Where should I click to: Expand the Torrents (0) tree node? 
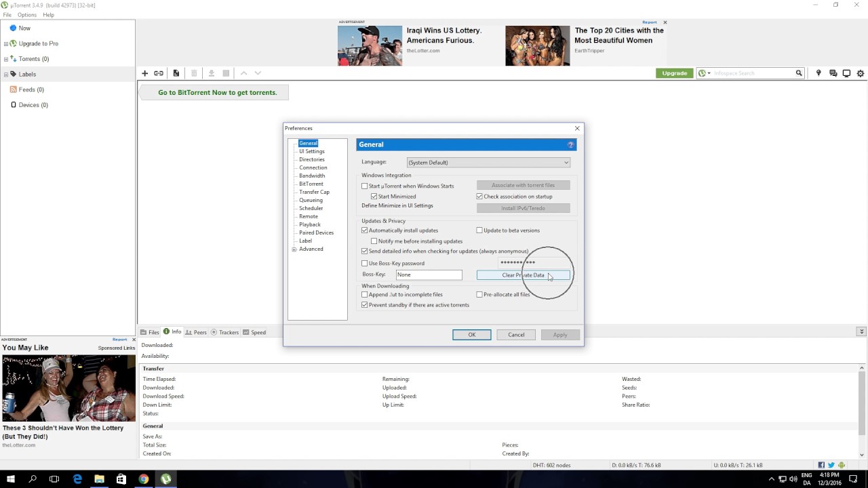coord(6,59)
